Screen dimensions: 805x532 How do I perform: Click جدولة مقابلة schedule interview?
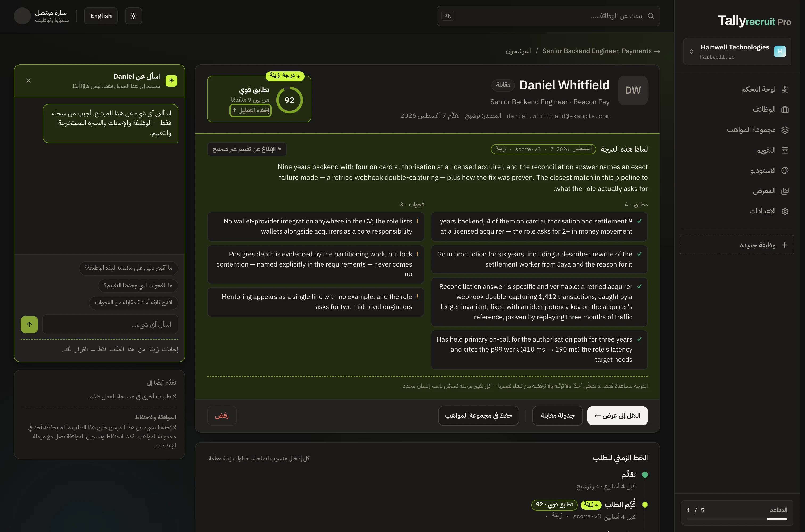pyautogui.click(x=557, y=415)
